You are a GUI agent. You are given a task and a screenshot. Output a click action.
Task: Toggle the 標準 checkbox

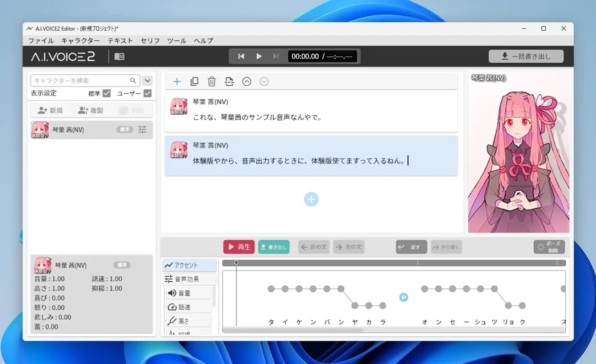107,93
